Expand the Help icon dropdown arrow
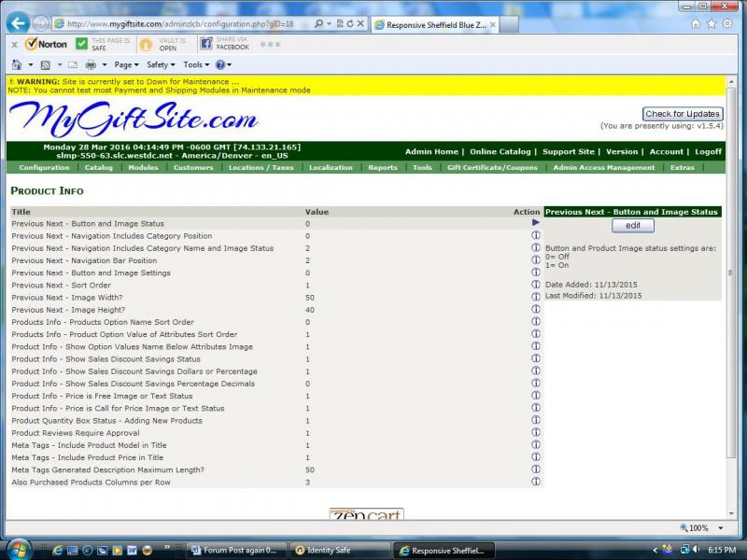The width and height of the screenshot is (747, 560). (230, 64)
